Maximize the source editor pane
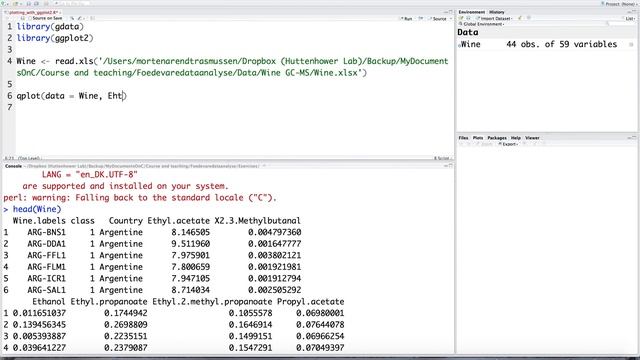 (x=451, y=12)
